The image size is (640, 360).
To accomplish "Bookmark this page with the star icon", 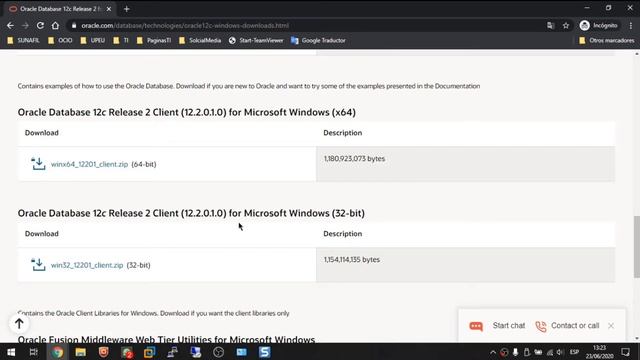I will click(566, 25).
